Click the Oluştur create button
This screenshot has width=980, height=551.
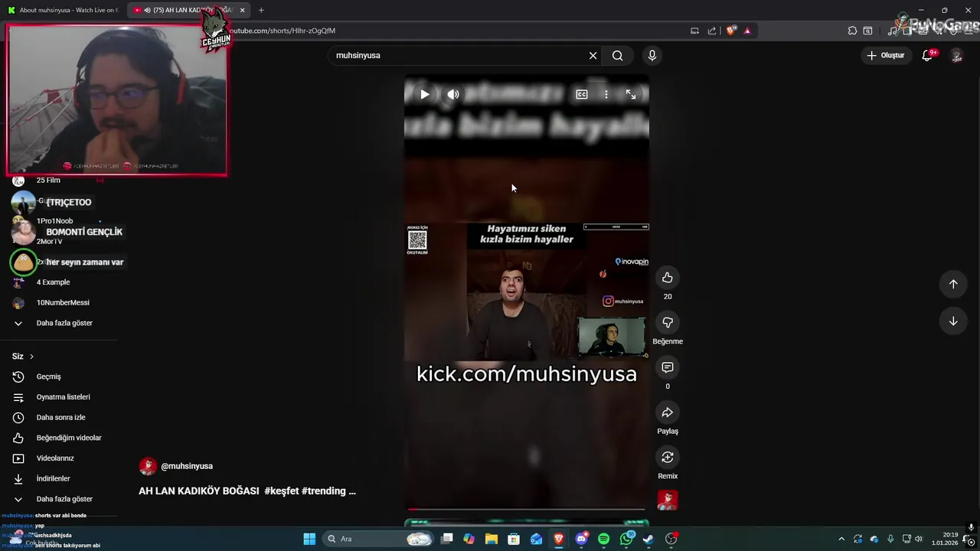(886, 55)
